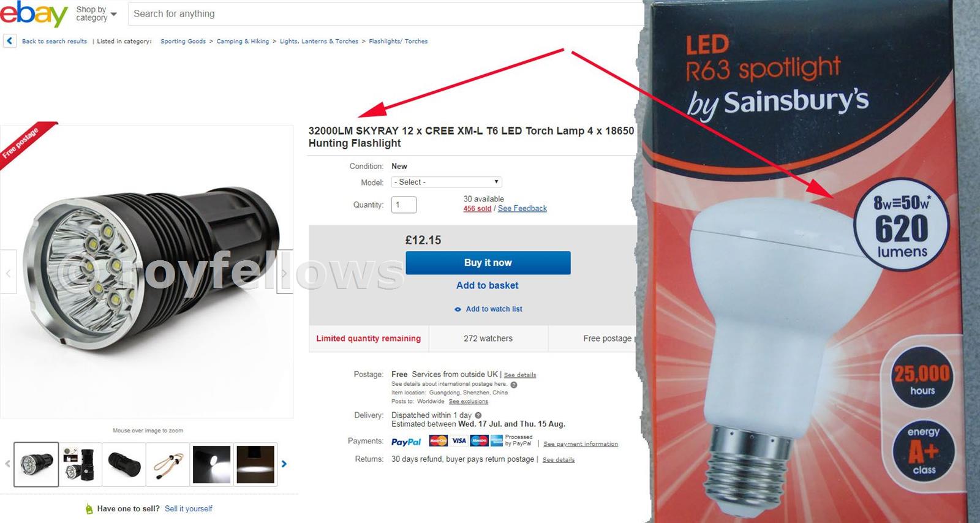Select the beam shot thumbnail image
This screenshot has height=523, width=980.
[x=256, y=464]
